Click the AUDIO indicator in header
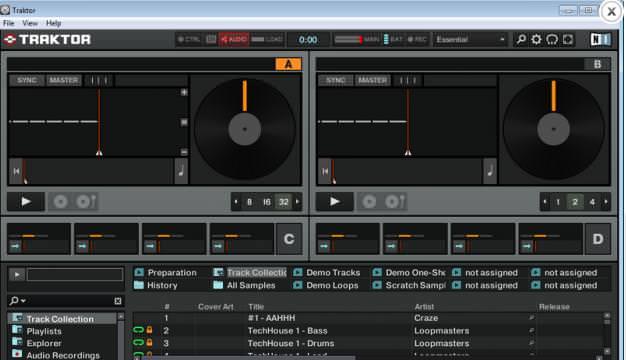 click(234, 40)
